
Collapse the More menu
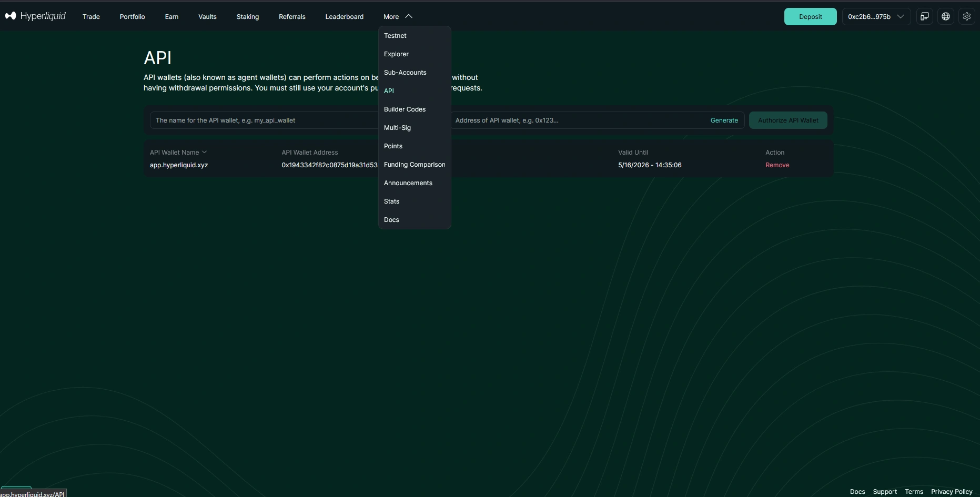point(398,16)
